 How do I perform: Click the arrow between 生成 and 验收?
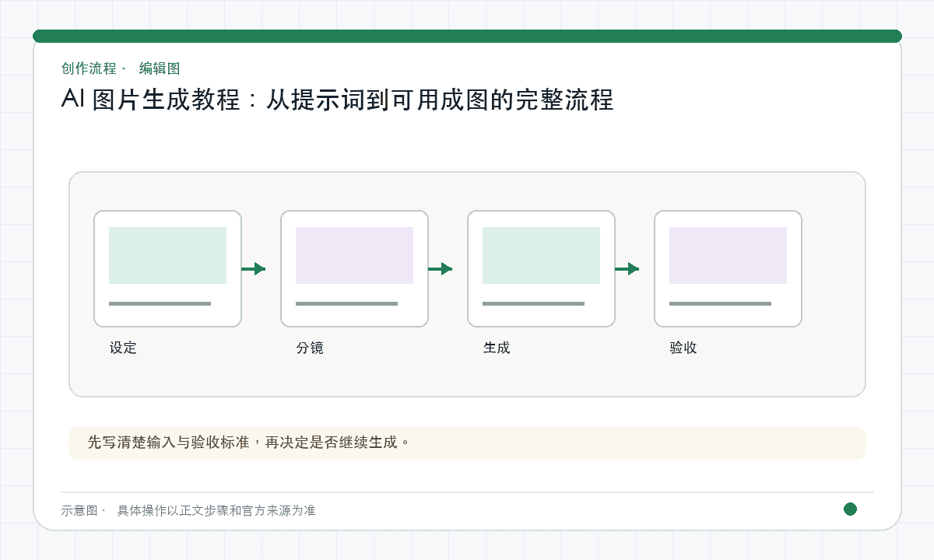point(627,269)
